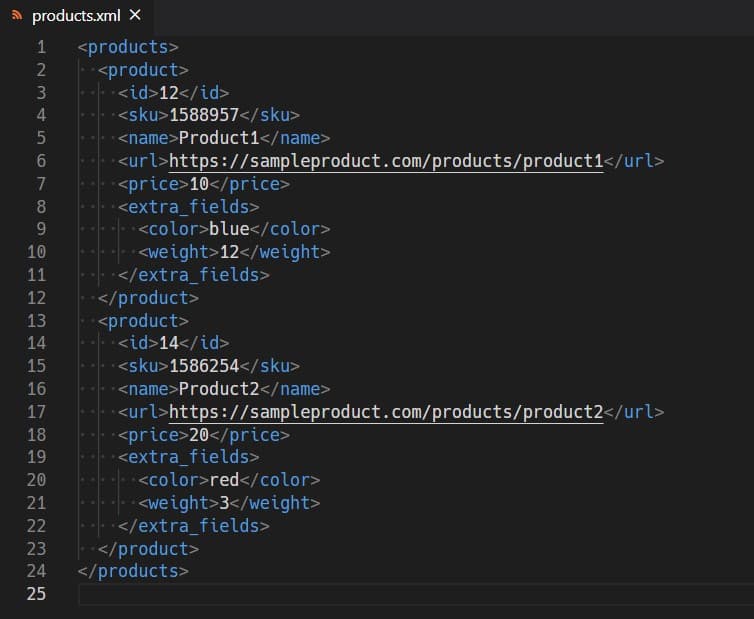Click the id value 14 on line 14
Screen dimensions: 754x619
click(169, 343)
